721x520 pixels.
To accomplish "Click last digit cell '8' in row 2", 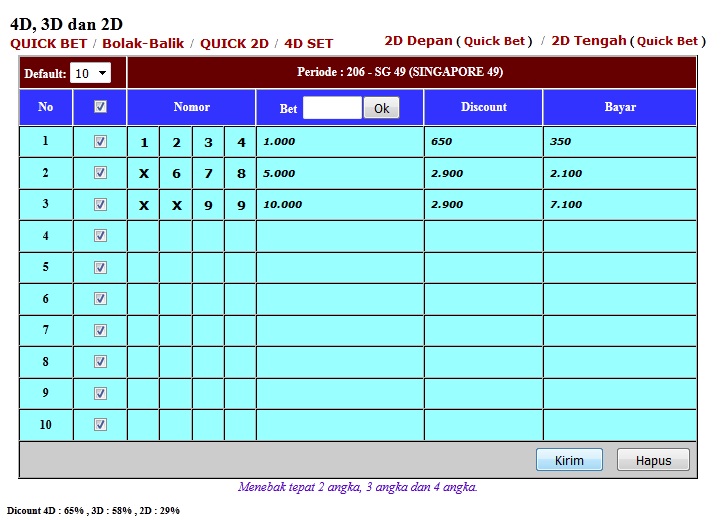I will 241,173.
